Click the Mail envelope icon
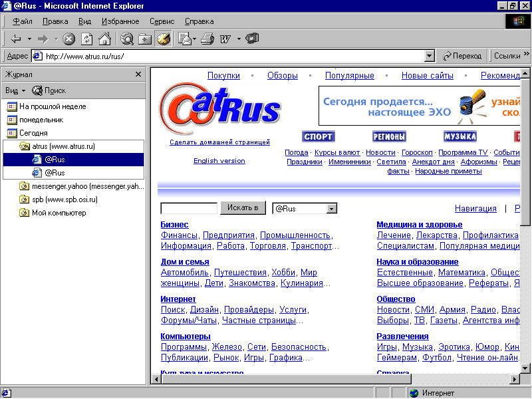532x399 pixels. pos(185,39)
